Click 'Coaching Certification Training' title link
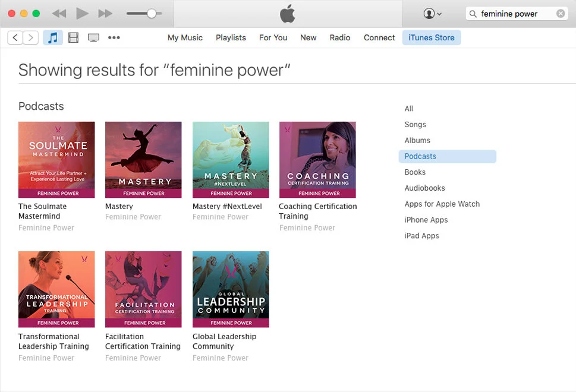Viewport: 576px width, 392px height. point(318,211)
